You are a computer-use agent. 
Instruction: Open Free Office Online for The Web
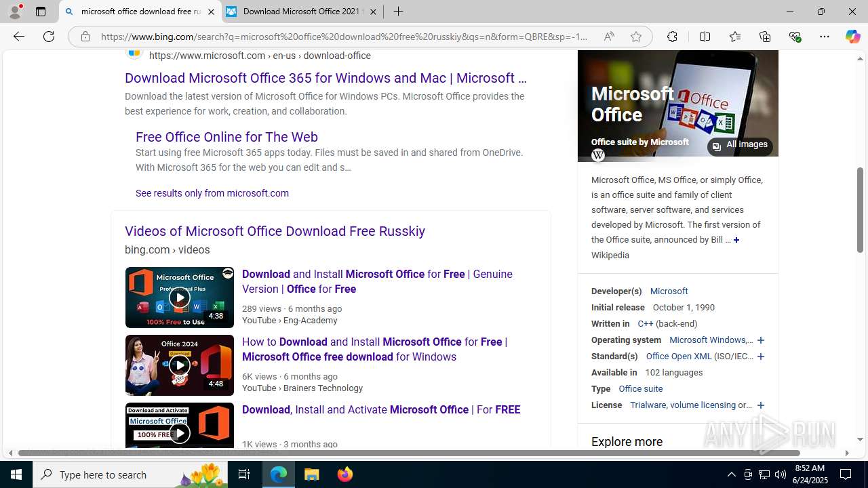pos(226,137)
